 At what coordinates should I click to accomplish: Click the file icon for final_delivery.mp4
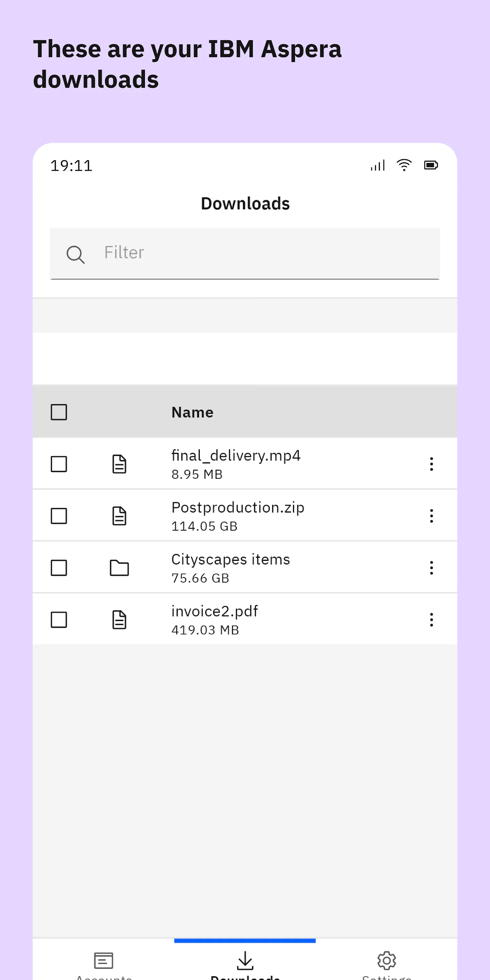point(119,464)
